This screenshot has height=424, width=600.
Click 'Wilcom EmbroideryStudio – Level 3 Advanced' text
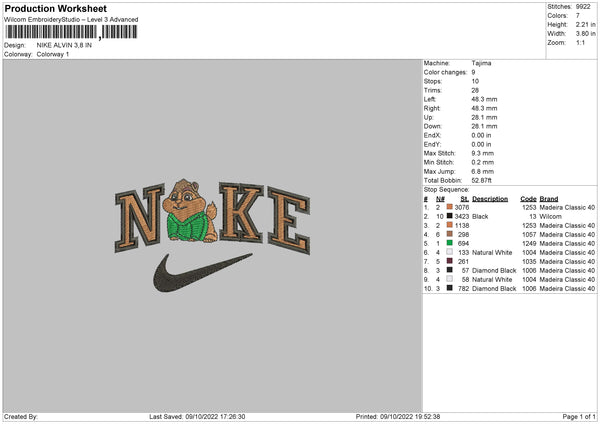71,20
